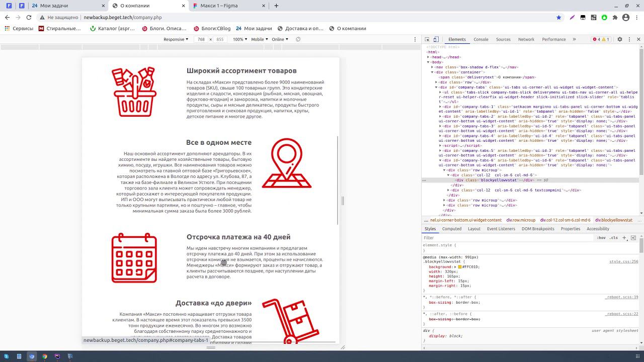Open the device toolbar more options menu

click(x=416, y=39)
